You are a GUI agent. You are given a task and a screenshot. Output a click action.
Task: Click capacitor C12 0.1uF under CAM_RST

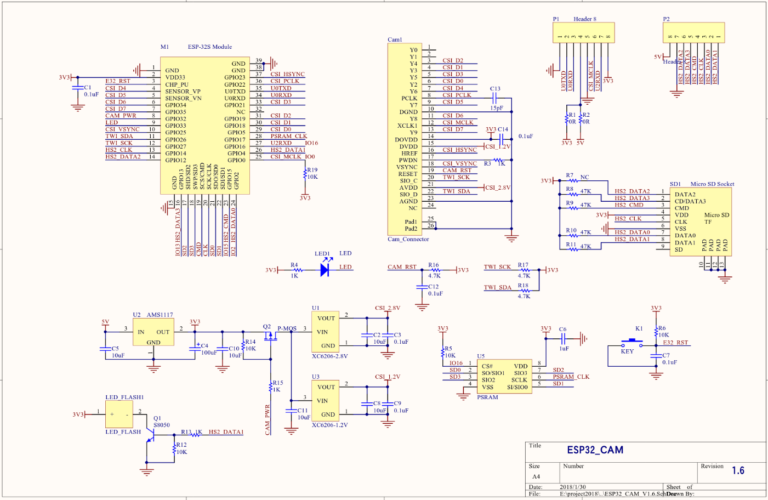click(422, 287)
